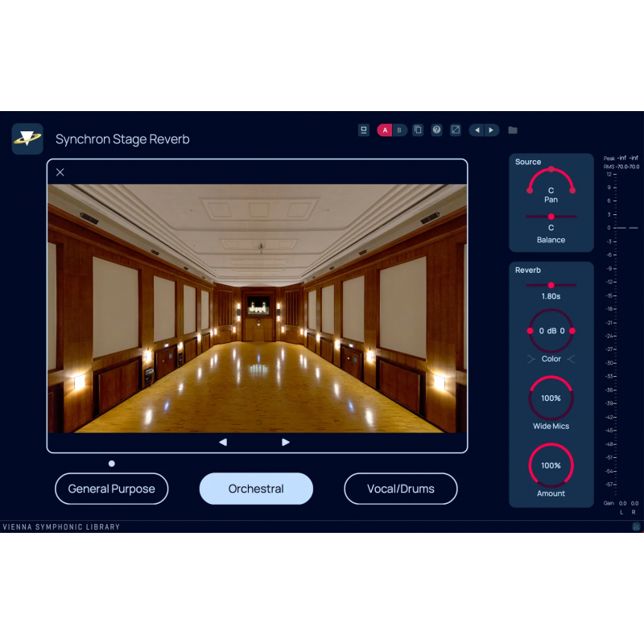
Task: Click the copy settings icon
Action: coord(418,130)
